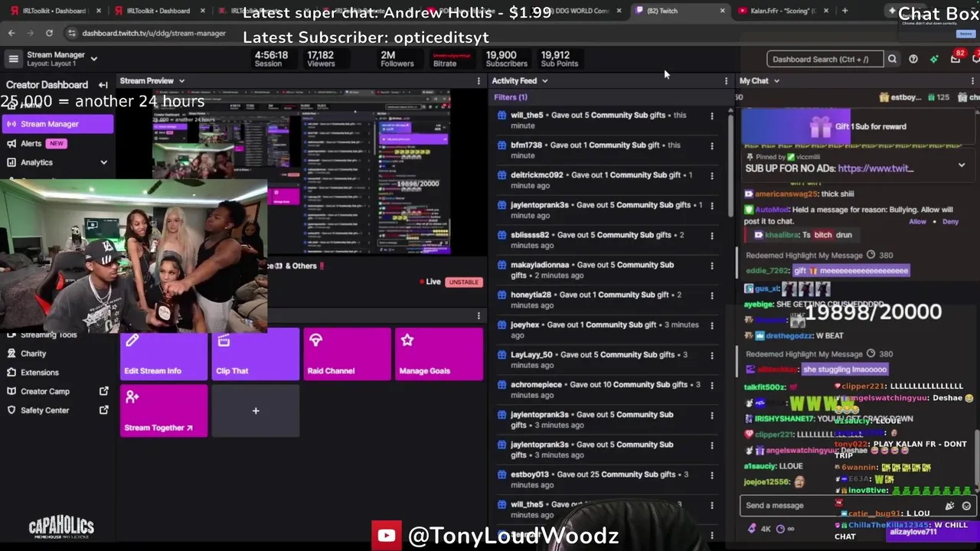
Task: Click Stream Together quick action
Action: 164,411
